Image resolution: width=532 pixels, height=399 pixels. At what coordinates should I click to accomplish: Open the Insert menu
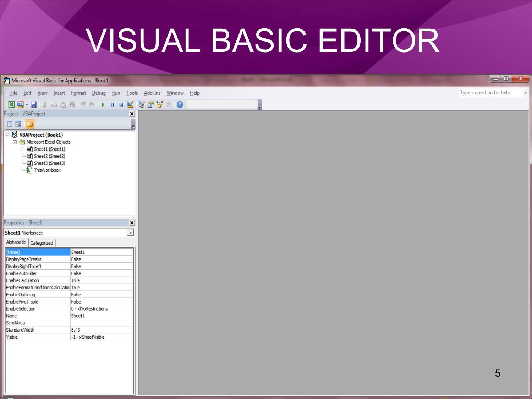point(59,93)
